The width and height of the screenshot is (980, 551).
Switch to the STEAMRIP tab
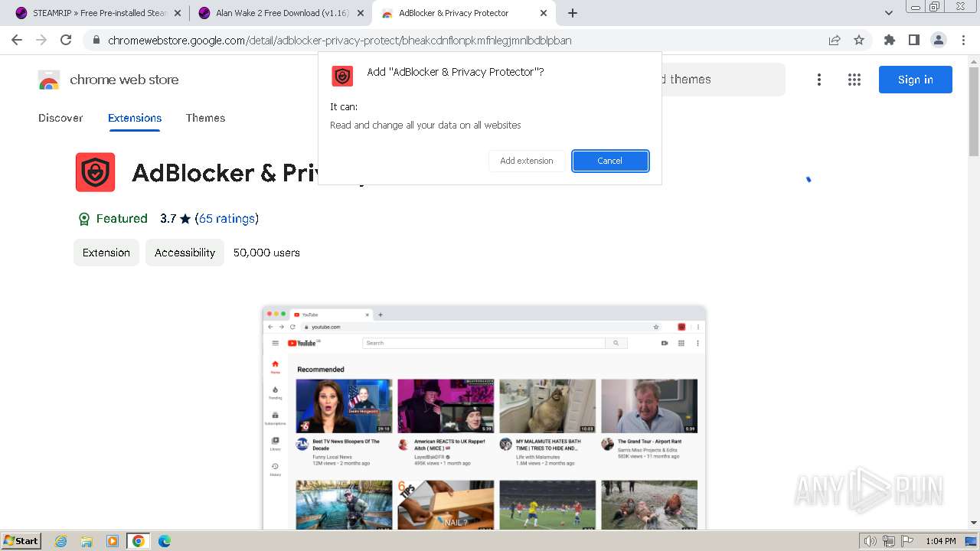pyautogui.click(x=98, y=13)
